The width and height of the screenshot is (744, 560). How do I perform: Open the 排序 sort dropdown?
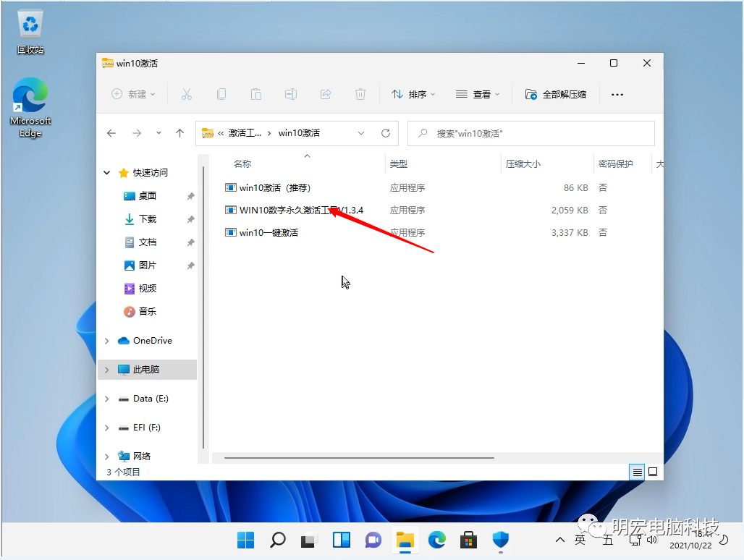[x=413, y=94]
